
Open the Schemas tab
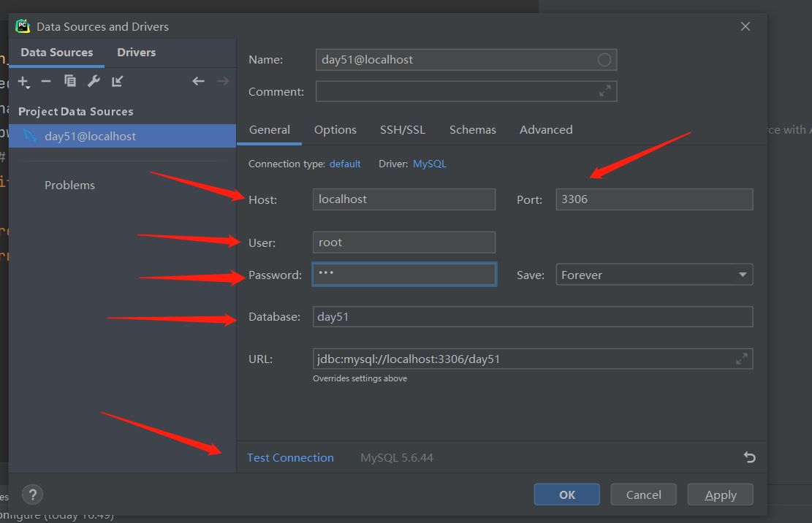[x=472, y=130]
